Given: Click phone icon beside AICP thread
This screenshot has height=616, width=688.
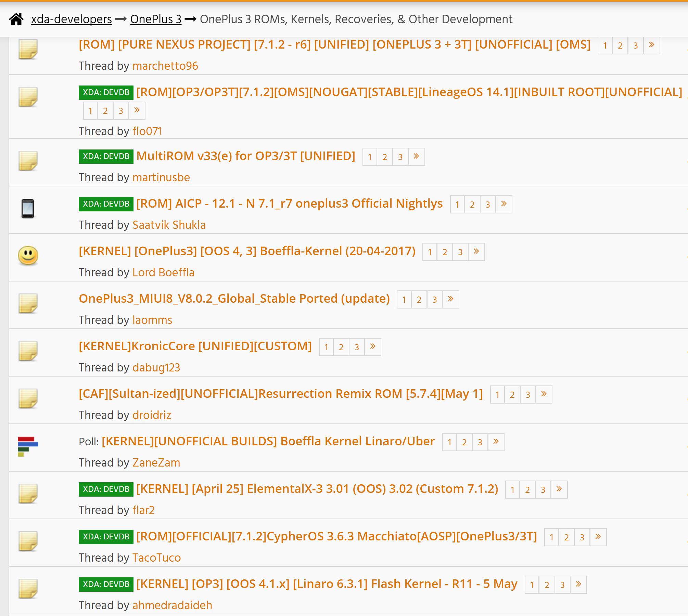Looking at the screenshot, I should pyautogui.click(x=28, y=208).
